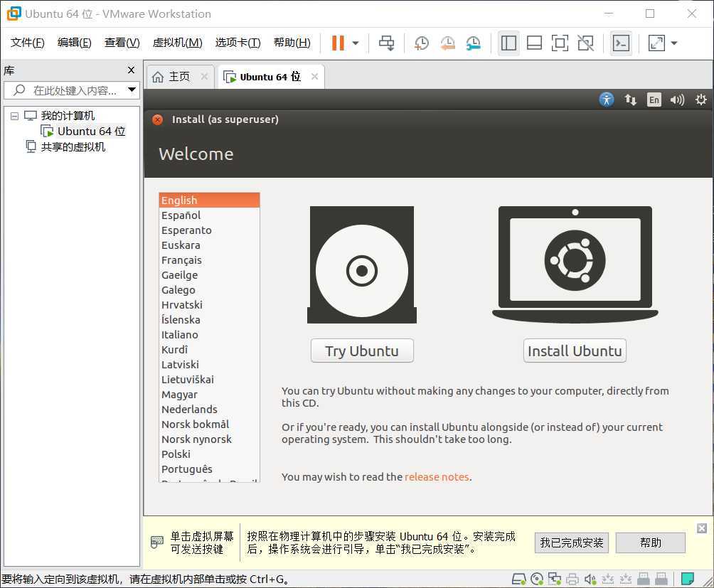Image resolution: width=714 pixels, height=588 pixels.
Task: Open the library search filter dropdown arrow
Action: pos(132,90)
